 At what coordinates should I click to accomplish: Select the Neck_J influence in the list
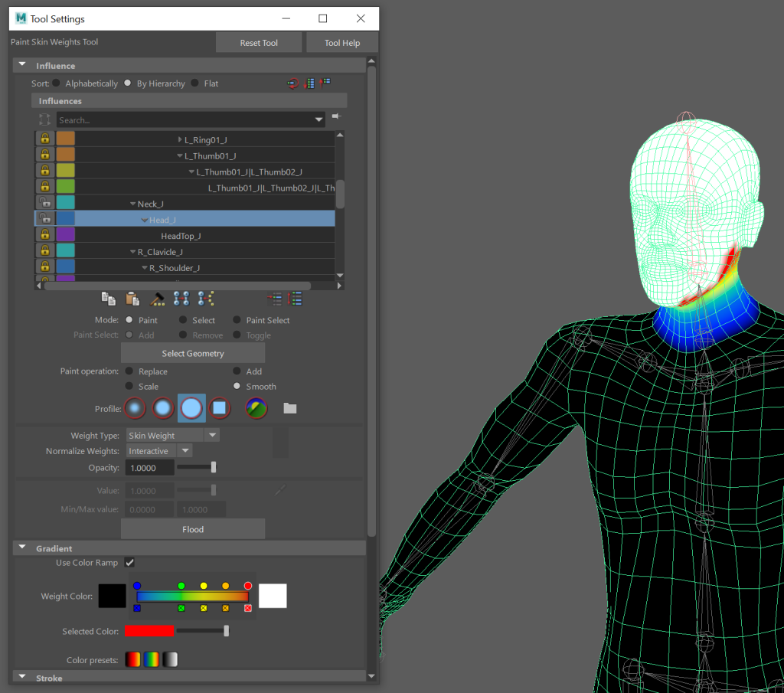click(151, 204)
